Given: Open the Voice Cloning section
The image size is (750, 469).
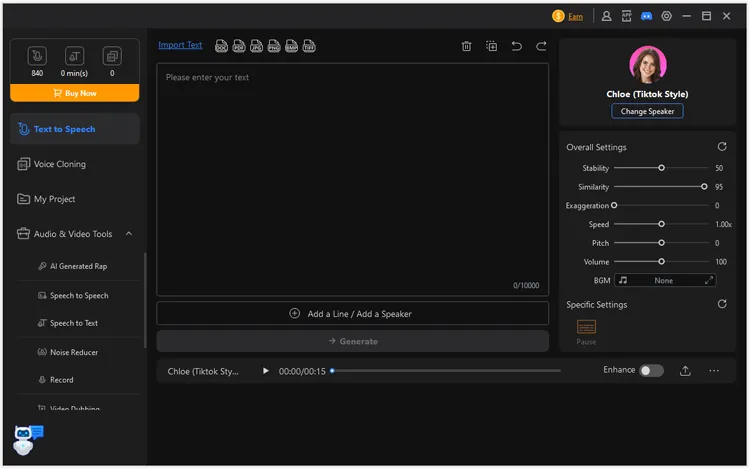Looking at the screenshot, I should pyautogui.click(x=60, y=164).
